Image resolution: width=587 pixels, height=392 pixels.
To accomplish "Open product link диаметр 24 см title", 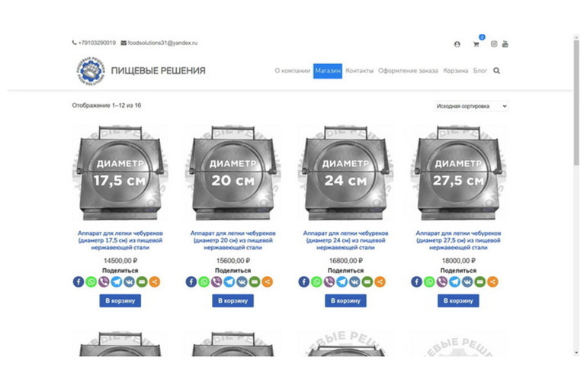I will tap(345, 240).
